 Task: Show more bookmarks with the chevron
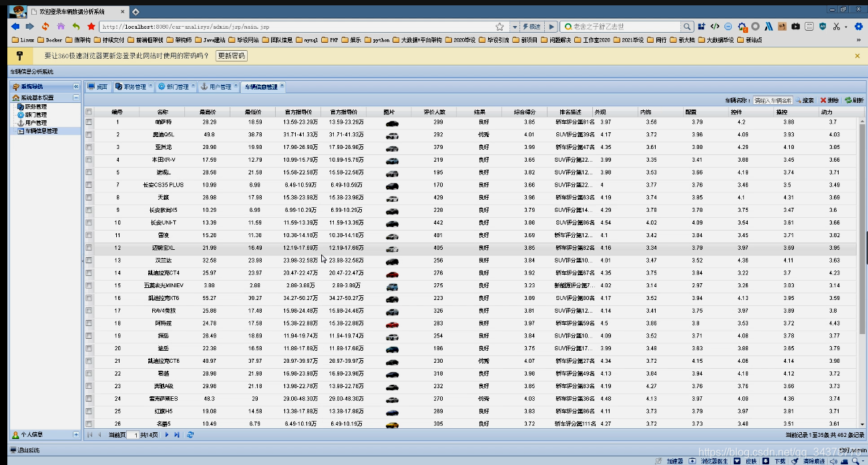(x=859, y=40)
